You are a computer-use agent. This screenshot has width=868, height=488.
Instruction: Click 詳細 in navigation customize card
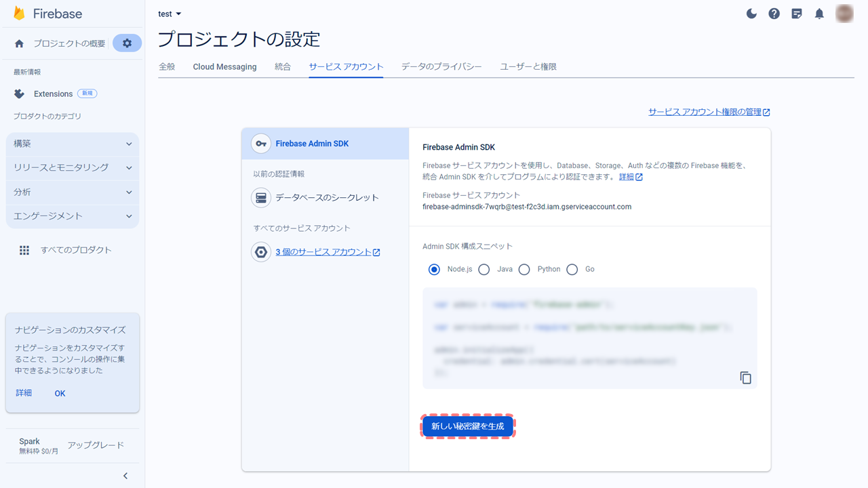tap(24, 393)
